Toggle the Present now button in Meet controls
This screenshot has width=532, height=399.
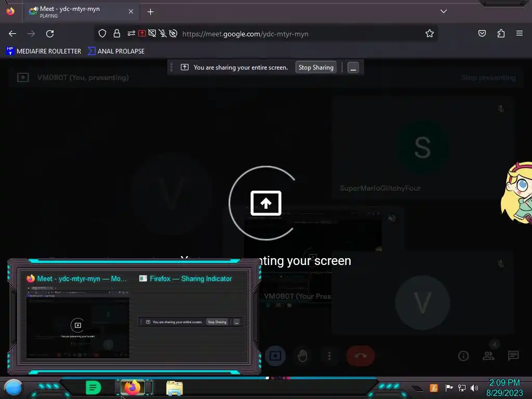275,356
